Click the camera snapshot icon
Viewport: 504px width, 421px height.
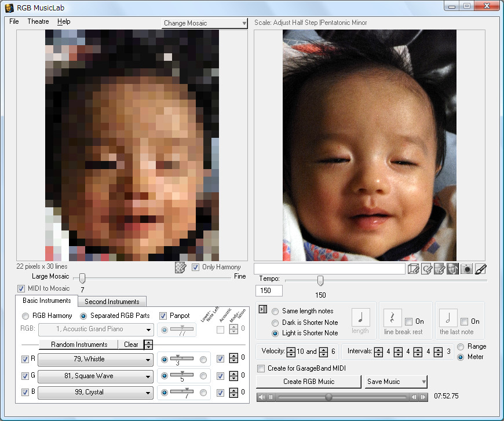click(x=466, y=269)
